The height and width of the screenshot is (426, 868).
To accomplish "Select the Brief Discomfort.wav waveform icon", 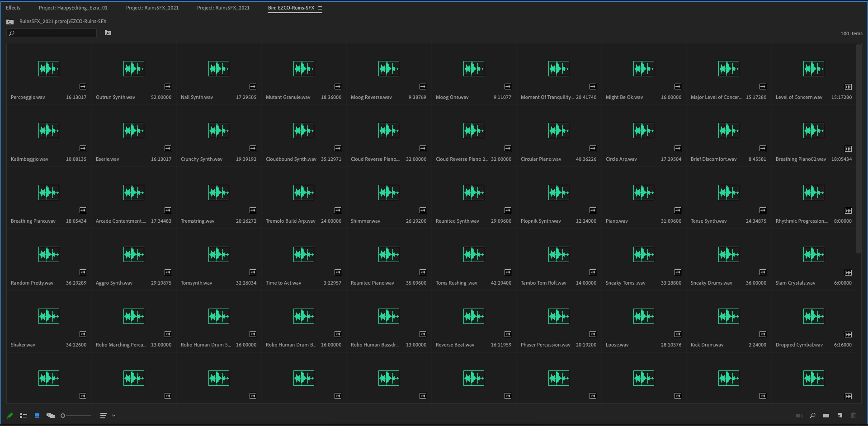I will [729, 131].
